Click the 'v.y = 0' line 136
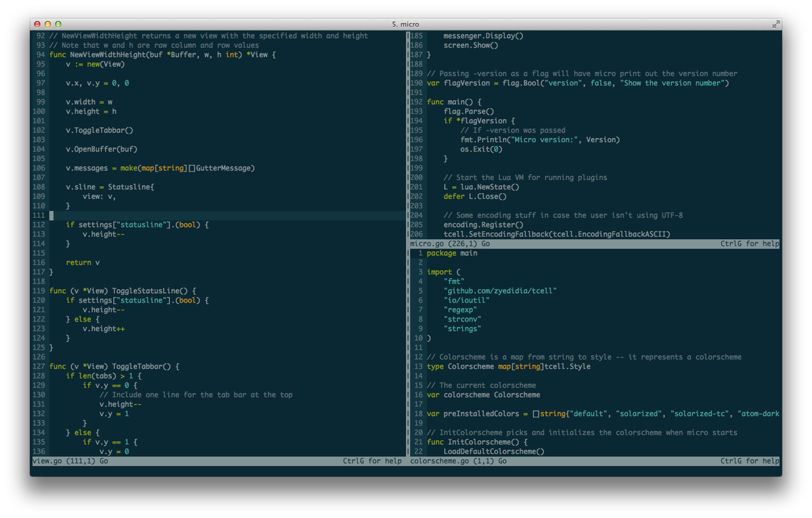812x518 pixels. 114,452
